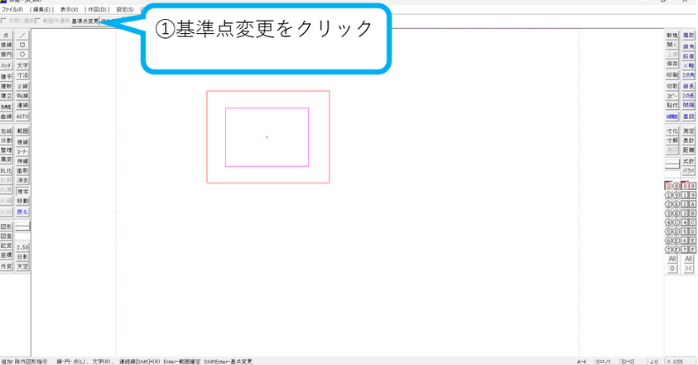Select the 移動 move tool
This screenshot has height=365, width=698.
coord(22,201)
